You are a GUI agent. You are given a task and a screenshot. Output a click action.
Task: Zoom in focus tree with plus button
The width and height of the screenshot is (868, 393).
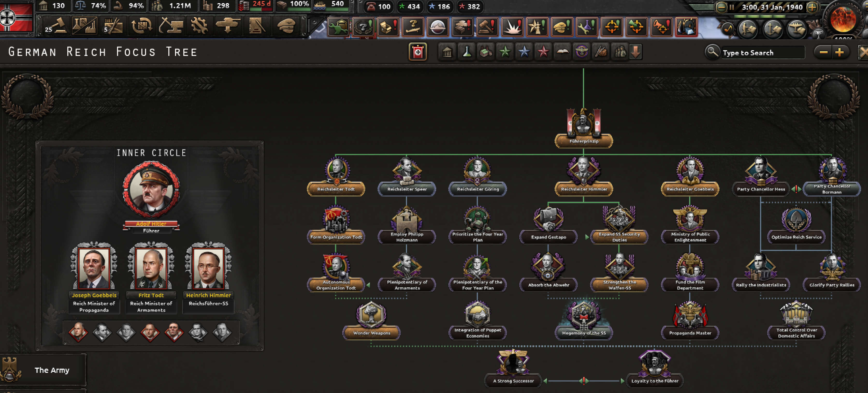point(840,52)
